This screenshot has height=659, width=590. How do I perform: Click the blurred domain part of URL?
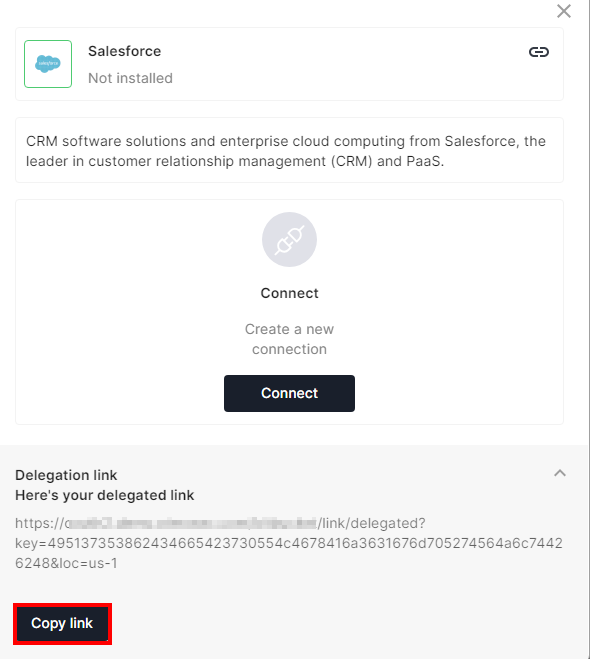point(191,523)
